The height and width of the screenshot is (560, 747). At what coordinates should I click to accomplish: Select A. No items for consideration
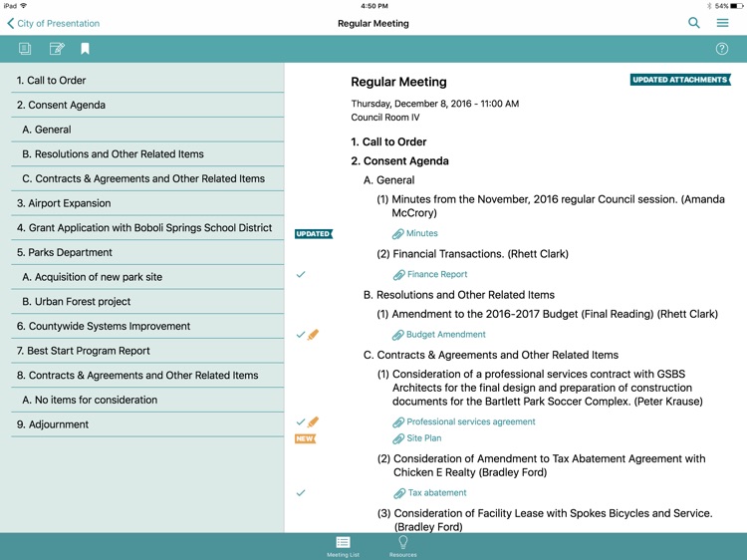click(x=147, y=400)
